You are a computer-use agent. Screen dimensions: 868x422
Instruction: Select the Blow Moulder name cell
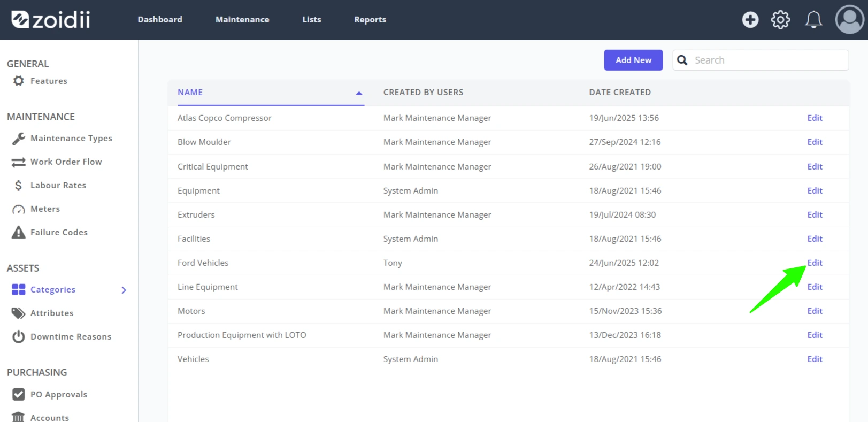point(204,142)
